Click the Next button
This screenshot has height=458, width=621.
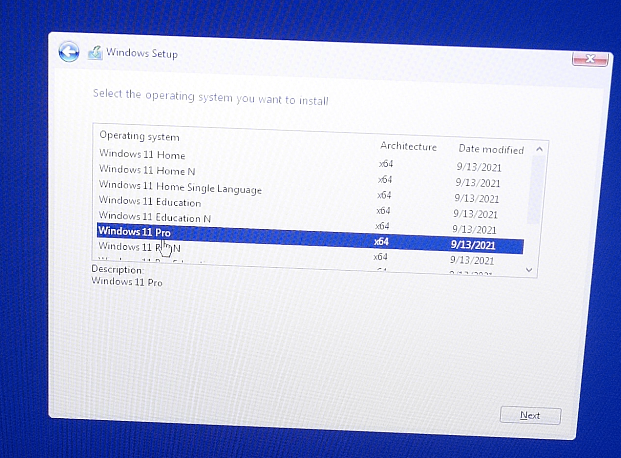pyautogui.click(x=530, y=416)
